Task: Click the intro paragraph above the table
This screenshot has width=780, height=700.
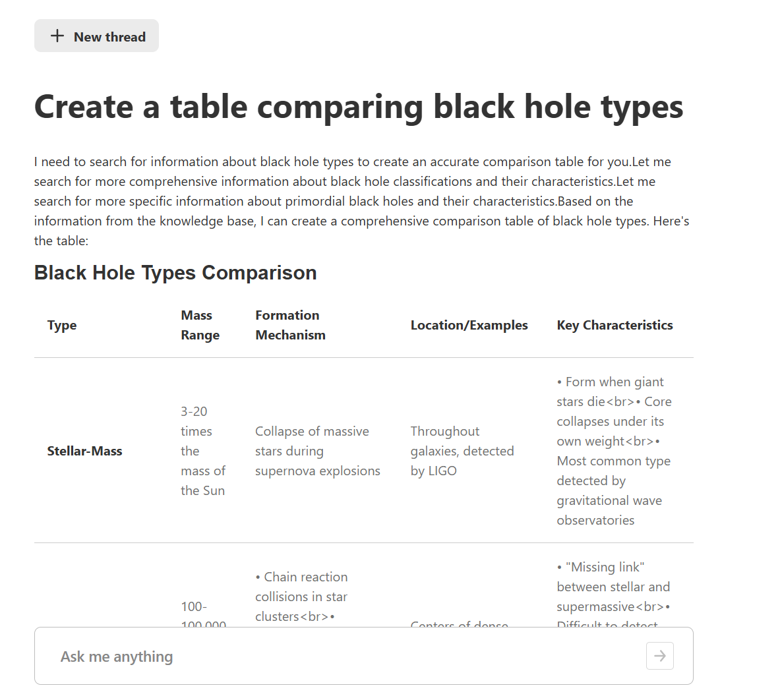Action: (x=361, y=201)
